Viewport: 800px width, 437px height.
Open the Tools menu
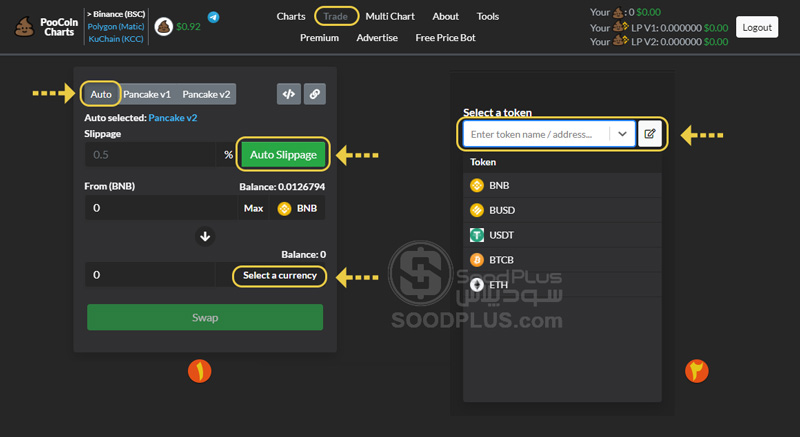click(x=488, y=16)
